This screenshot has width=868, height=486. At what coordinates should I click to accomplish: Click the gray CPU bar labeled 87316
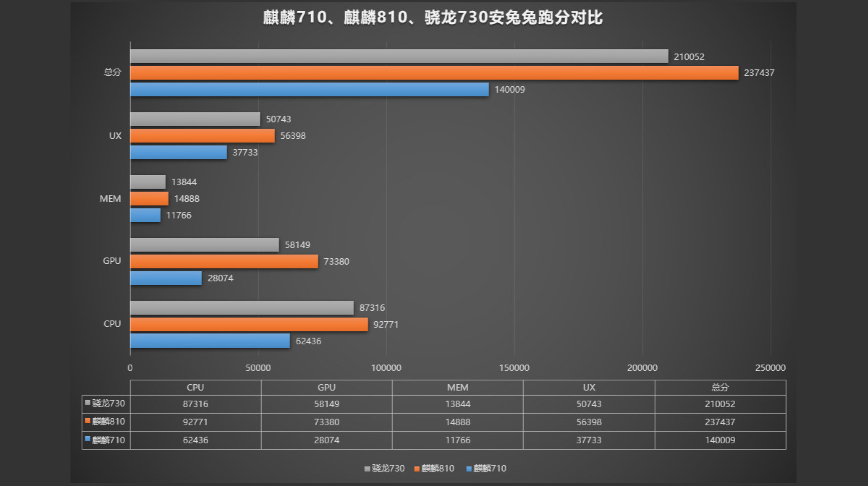242,308
